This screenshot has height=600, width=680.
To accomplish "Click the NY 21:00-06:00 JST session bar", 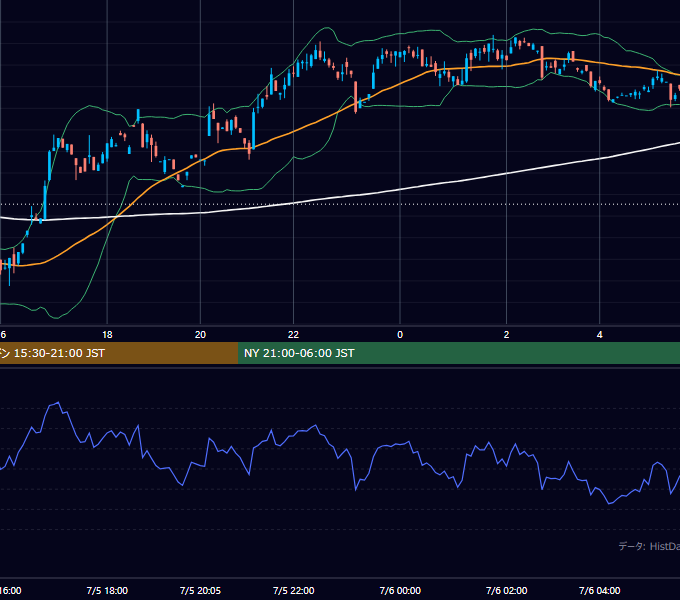I will coord(459,353).
